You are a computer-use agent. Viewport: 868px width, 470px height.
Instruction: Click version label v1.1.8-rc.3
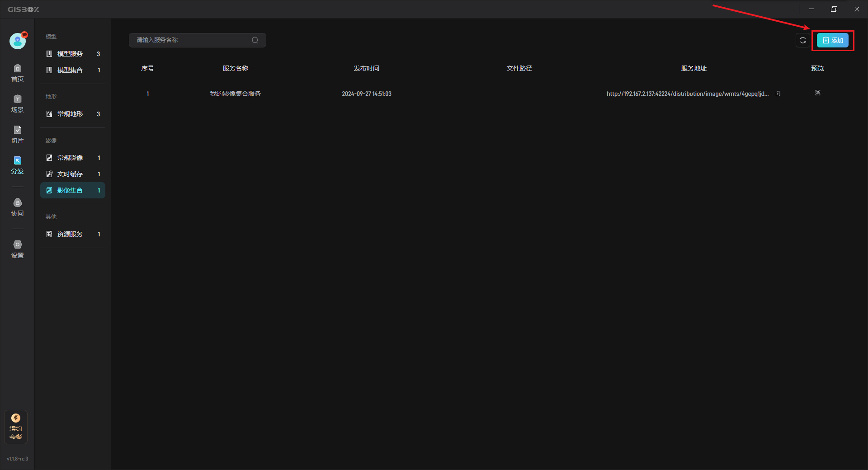click(17, 459)
